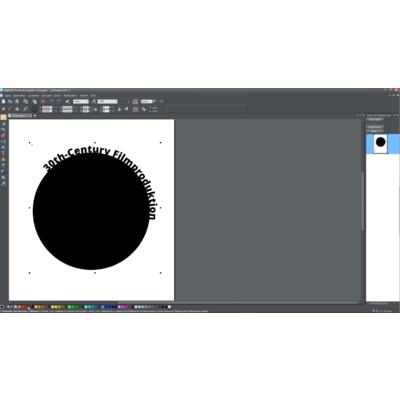Select the Ellipse shape tool
The image size is (400, 400).
coord(3,147)
